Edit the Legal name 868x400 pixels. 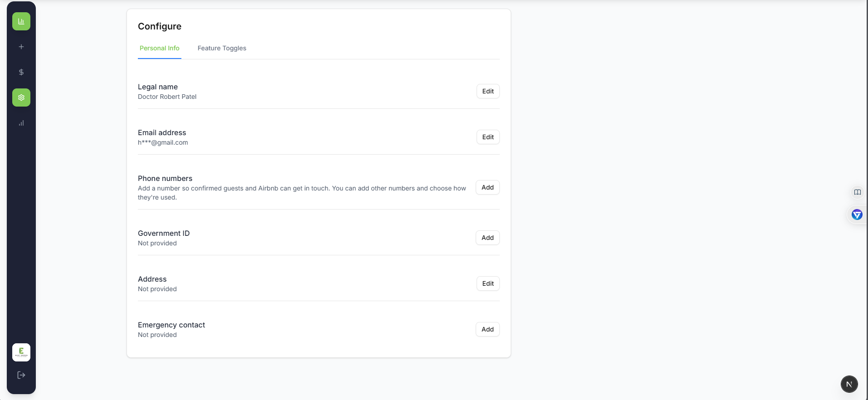point(488,91)
